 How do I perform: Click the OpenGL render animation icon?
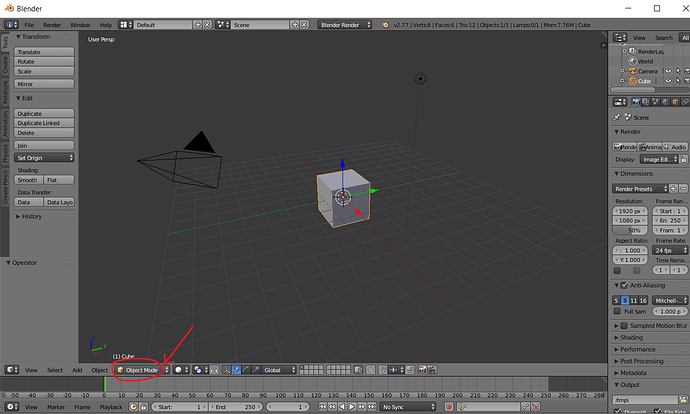[432, 370]
